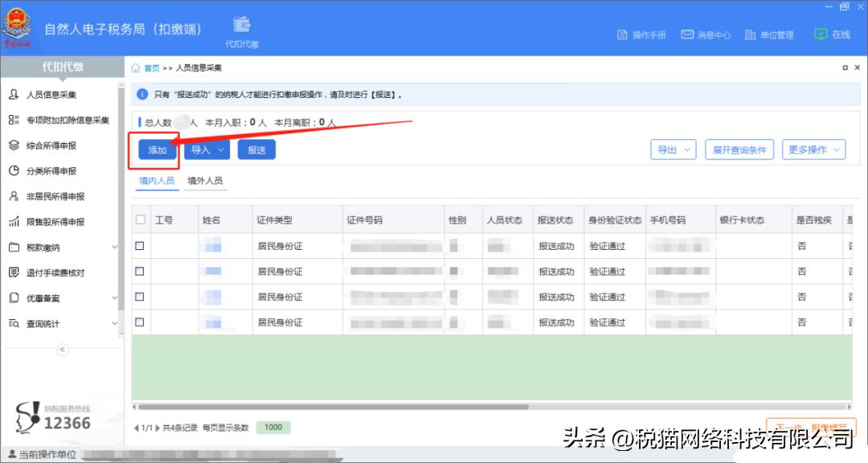Tick the checkbox on the last table row
Screen dimensions: 868x463
click(x=139, y=322)
